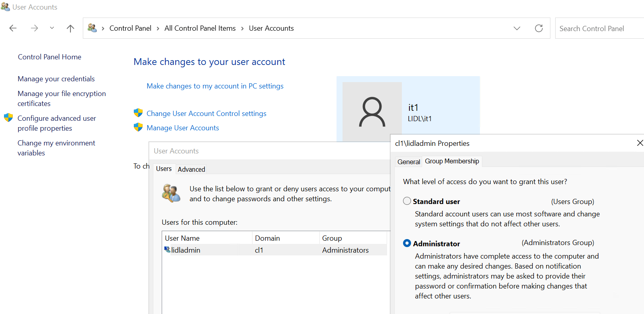Click the Refresh icon in address bar

(x=539, y=28)
